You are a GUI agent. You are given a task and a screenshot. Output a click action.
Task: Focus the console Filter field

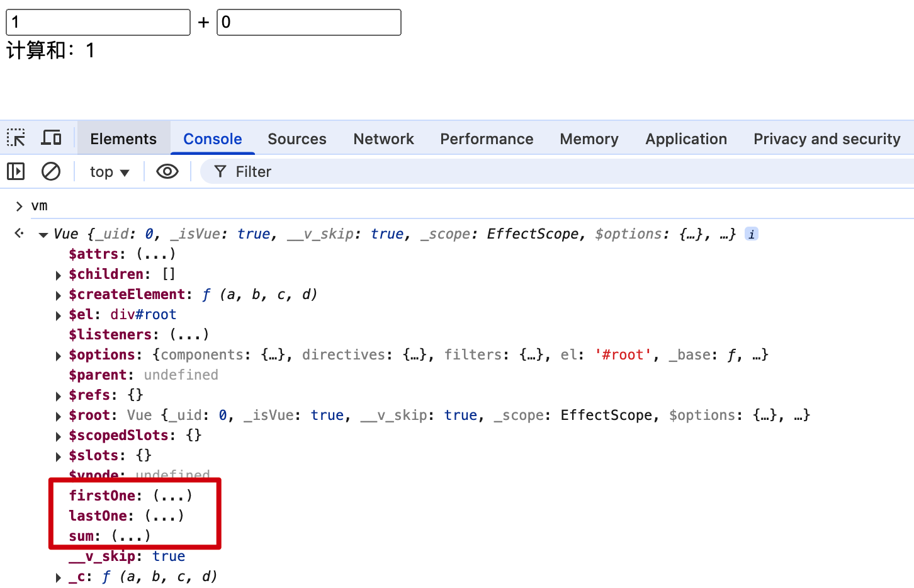pos(557,171)
